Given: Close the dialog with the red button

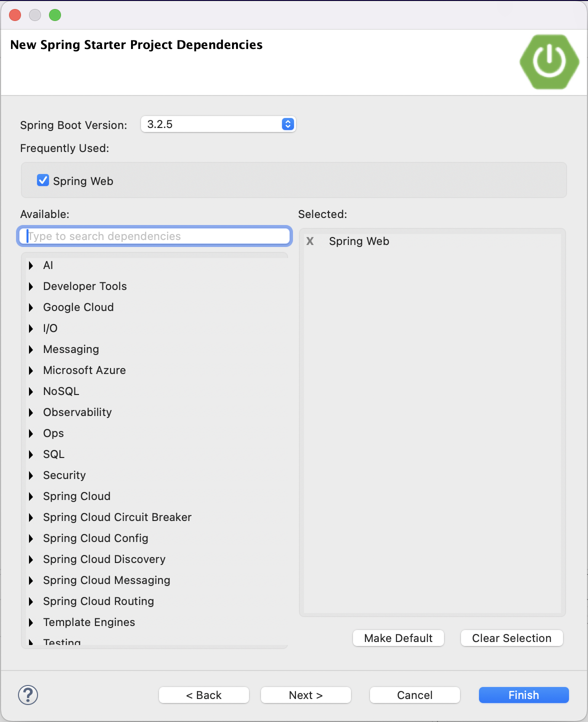Looking at the screenshot, I should coord(15,15).
